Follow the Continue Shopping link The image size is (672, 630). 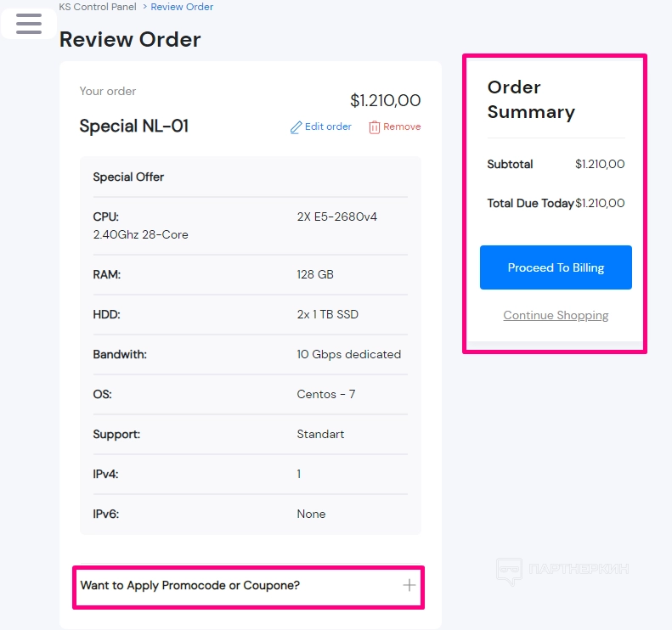click(x=556, y=315)
